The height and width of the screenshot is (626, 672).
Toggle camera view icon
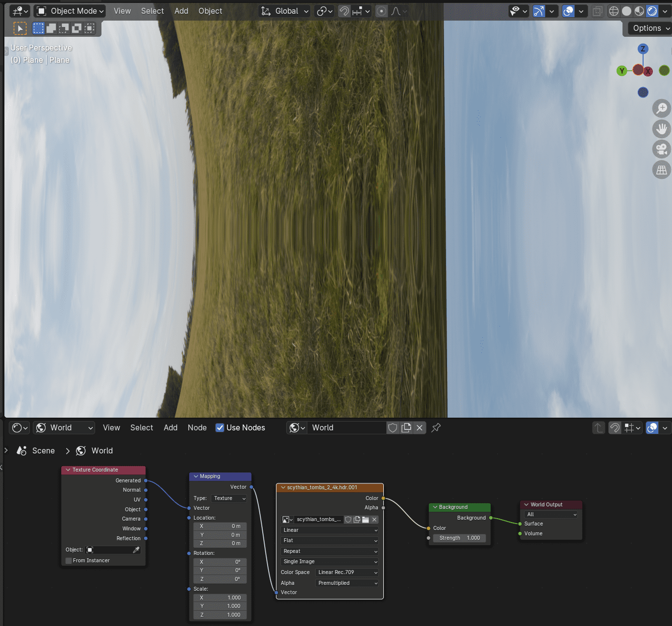662,149
